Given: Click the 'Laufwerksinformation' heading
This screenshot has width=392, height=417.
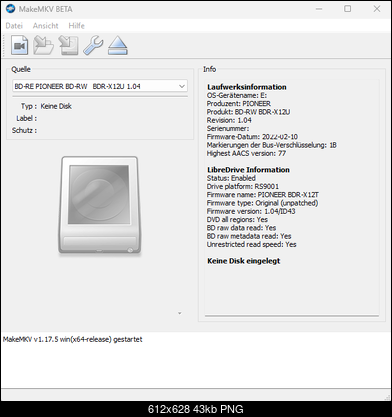Looking at the screenshot, I should click(x=247, y=87).
